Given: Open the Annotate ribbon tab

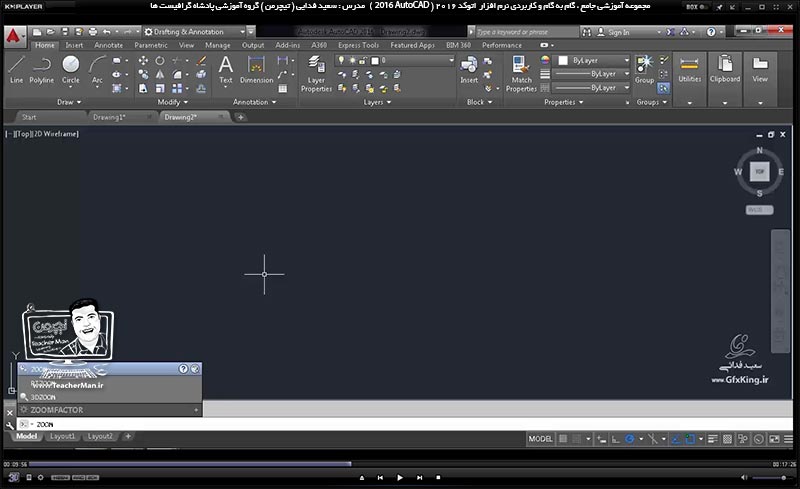Looking at the screenshot, I should 108,45.
